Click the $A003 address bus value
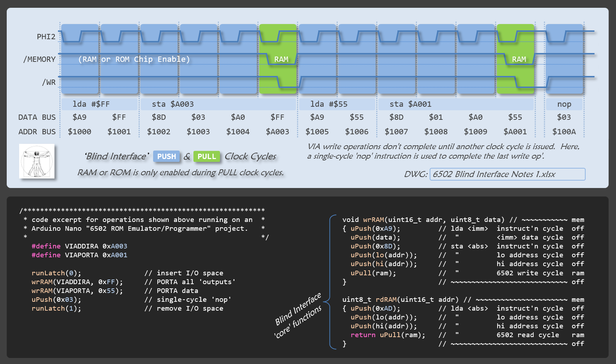The image size is (616, 364). [278, 132]
